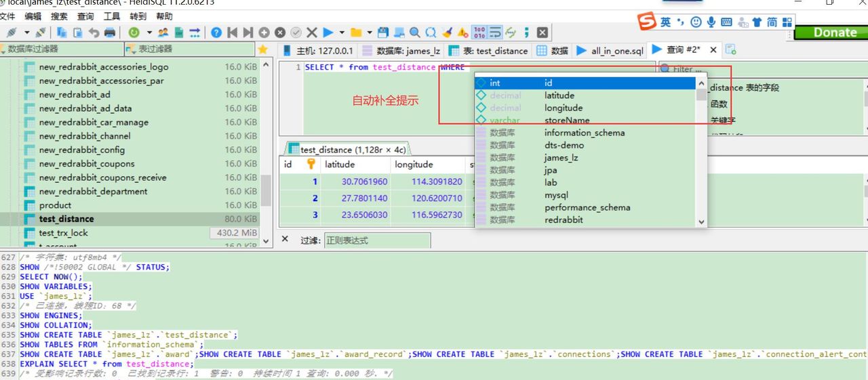Click the Run SQL play button in toolbar
Image resolution: width=868 pixels, height=380 pixels.
(x=328, y=33)
